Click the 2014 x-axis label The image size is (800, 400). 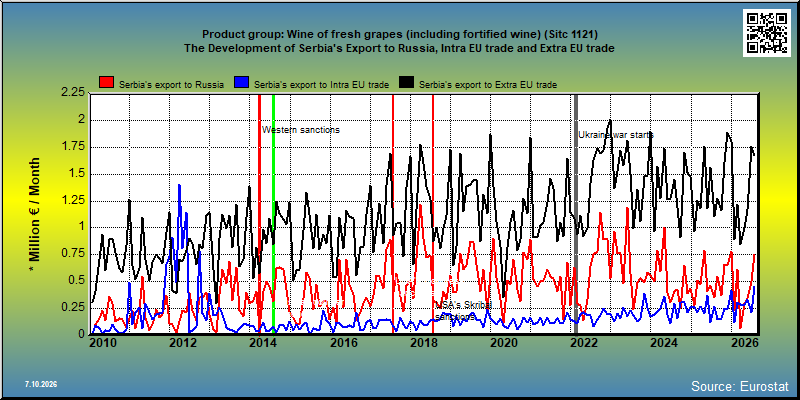click(x=262, y=342)
